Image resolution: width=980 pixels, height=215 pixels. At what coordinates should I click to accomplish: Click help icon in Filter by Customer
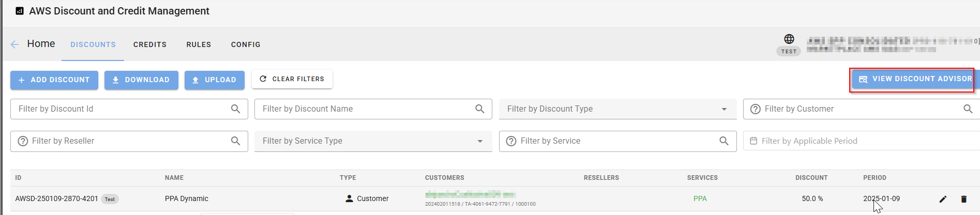(755, 109)
